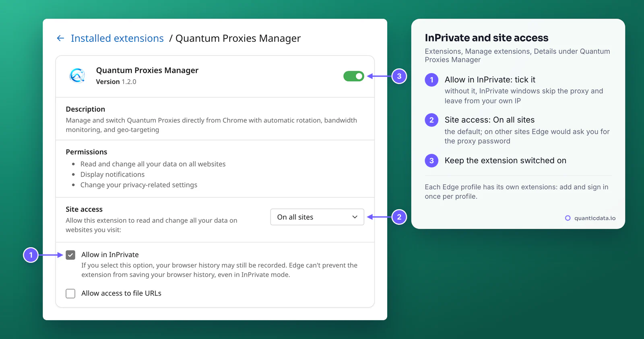The height and width of the screenshot is (339, 644).
Task: Untick the Allow in InPrivate checkbox
Action: click(x=70, y=255)
